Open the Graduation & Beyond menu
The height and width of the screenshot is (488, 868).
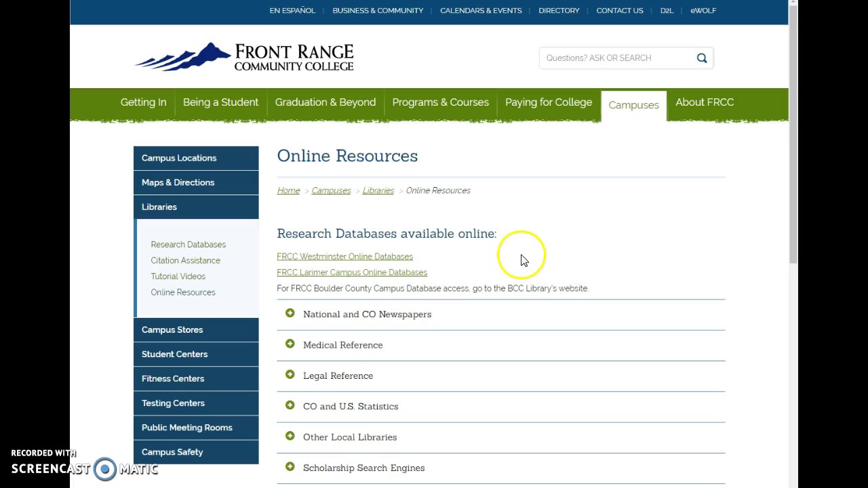325,102
